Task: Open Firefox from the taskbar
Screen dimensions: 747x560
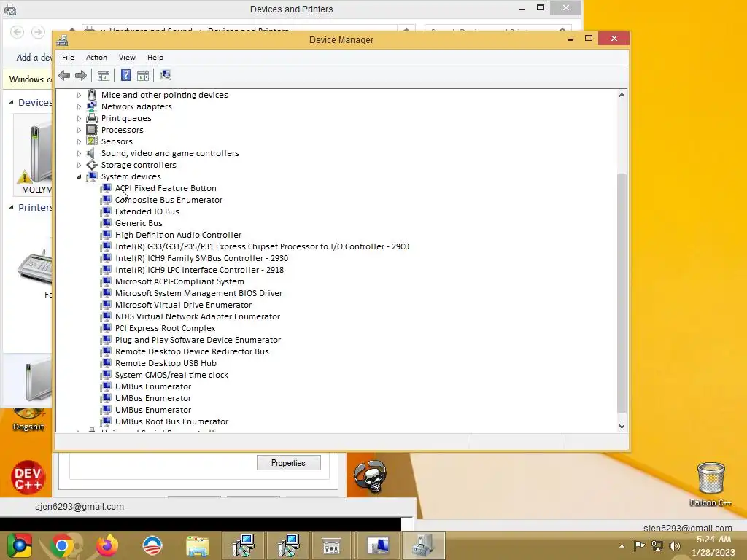Action: click(x=107, y=545)
